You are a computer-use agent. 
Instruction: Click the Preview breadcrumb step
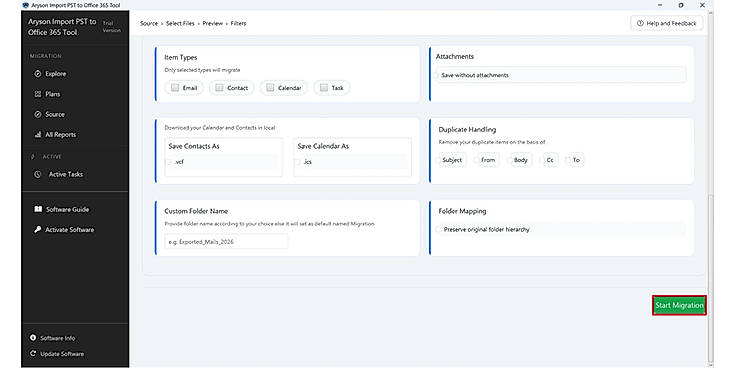(213, 23)
